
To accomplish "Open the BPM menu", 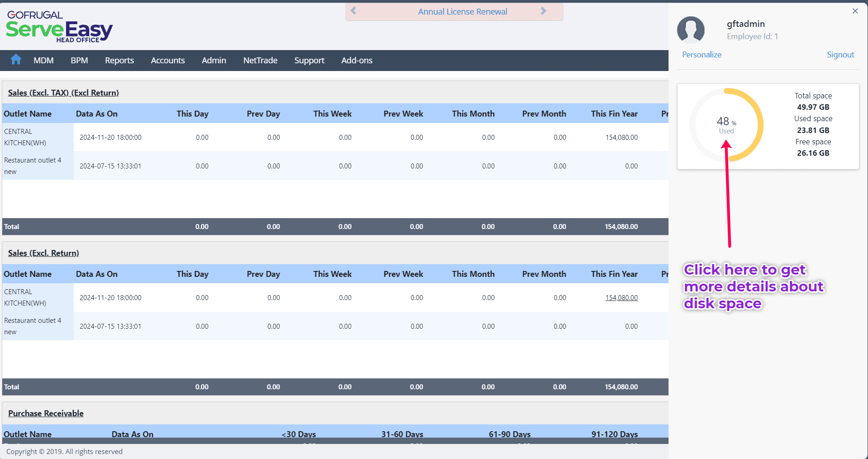I will click(x=79, y=61).
